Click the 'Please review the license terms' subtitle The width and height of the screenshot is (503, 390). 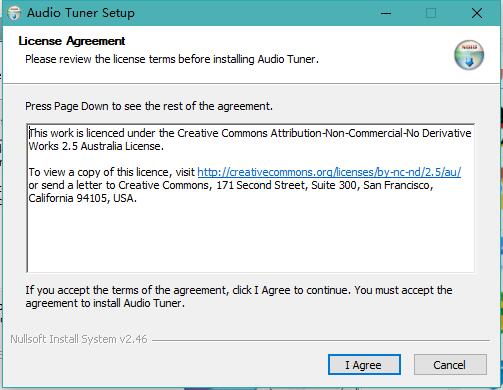pos(172,59)
